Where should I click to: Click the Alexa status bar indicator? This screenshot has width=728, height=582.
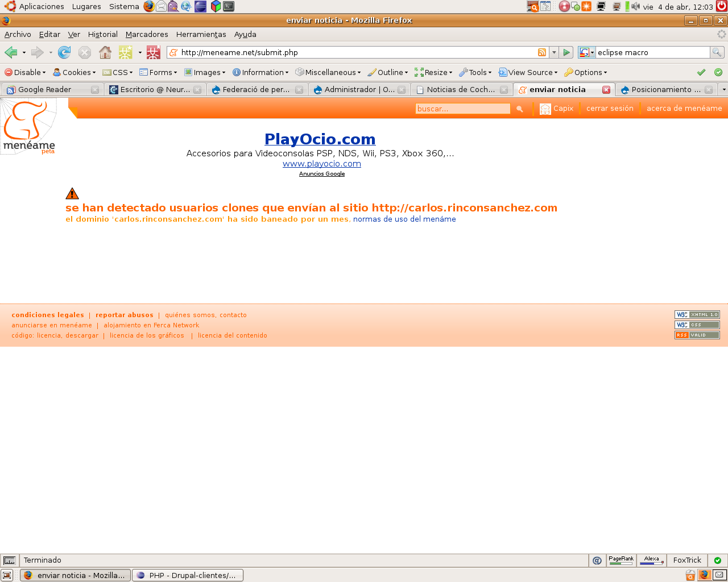point(651,560)
